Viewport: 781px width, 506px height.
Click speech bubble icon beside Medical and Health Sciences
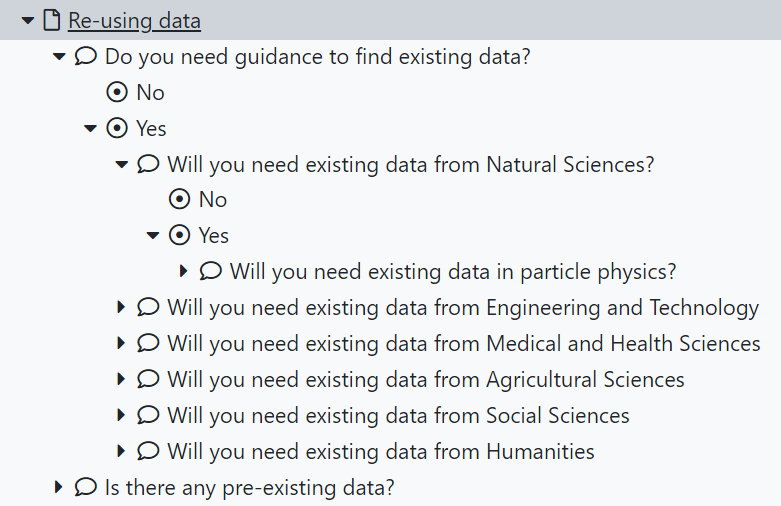coord(148,343)
